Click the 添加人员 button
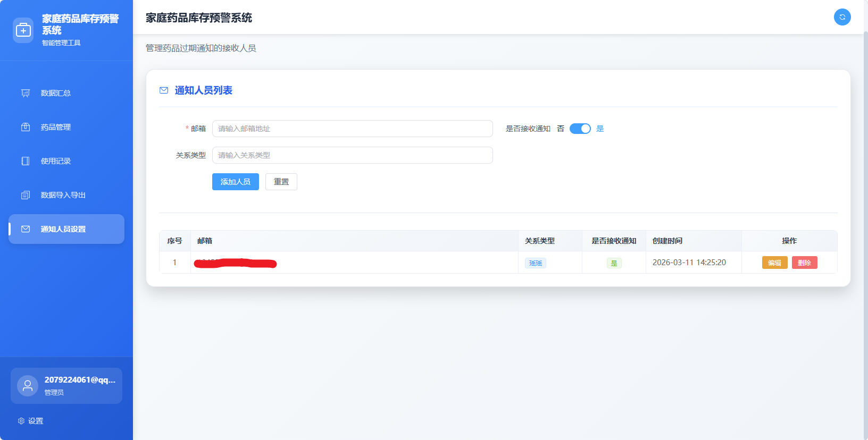Image resolution: width=868 pixels, height=440 pixels. [x=236, y=182]
